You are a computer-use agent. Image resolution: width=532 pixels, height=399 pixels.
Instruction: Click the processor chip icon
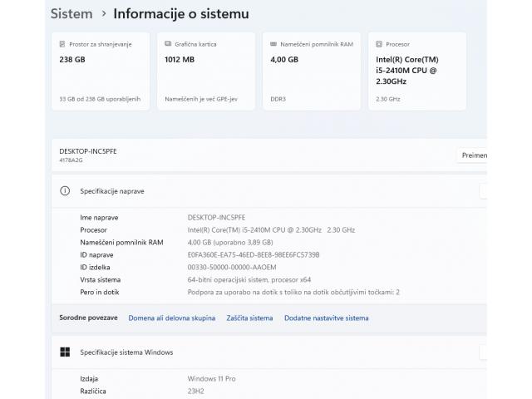point(379,44)
